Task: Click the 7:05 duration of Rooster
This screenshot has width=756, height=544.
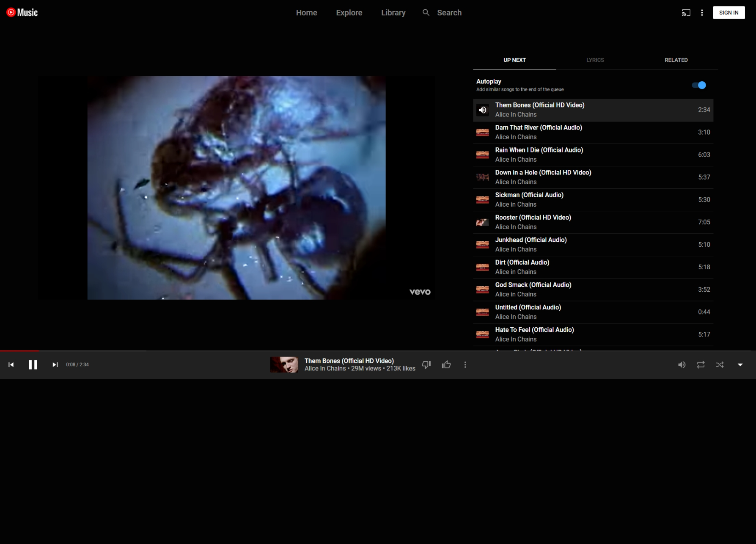Action: (704, 222)
